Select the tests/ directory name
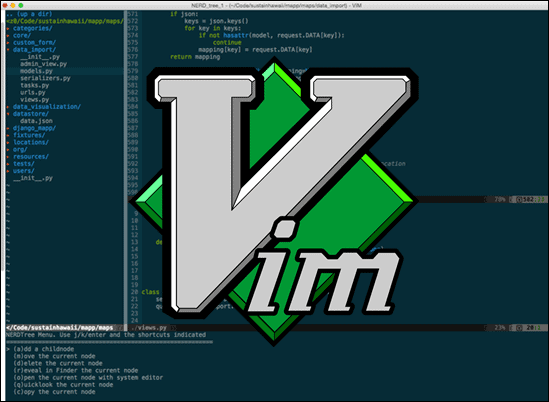 click(x=24, y=164)
